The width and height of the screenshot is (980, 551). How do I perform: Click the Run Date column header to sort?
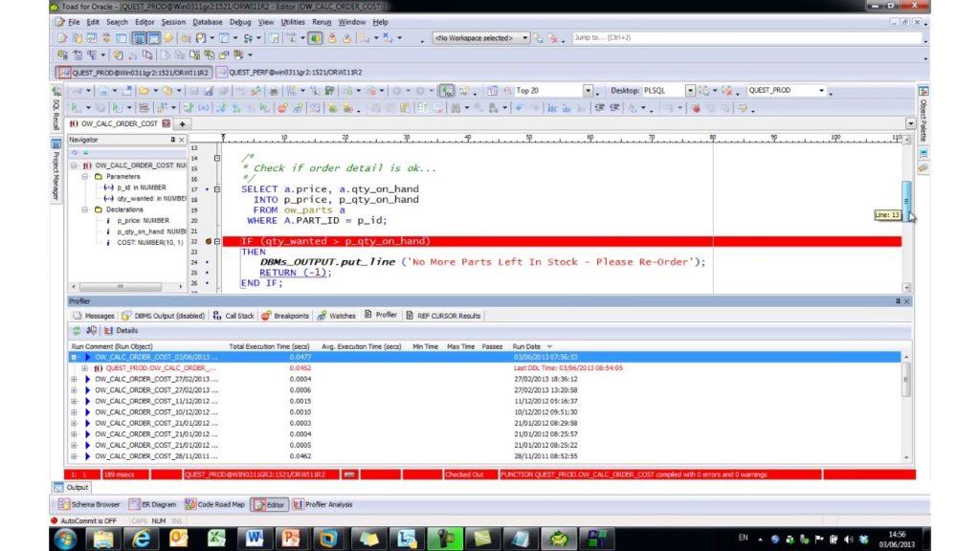(x=529, y=347)
